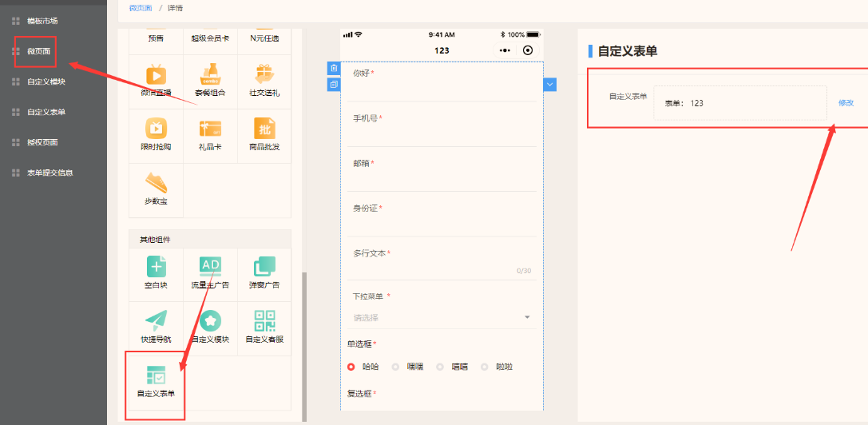868x425 pixels.
Task: Insert the 流量主广告 AD component
Action: (x=210, y=274)
